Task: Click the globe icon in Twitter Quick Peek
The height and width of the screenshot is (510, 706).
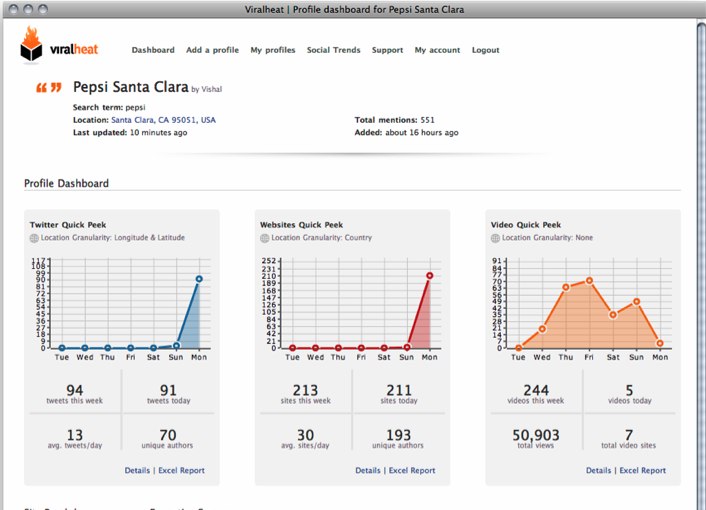Action: click(x=34, y=238)
